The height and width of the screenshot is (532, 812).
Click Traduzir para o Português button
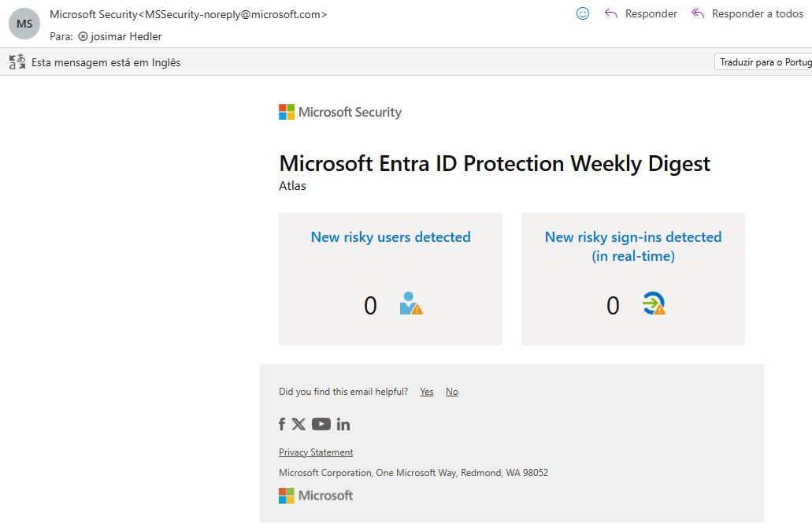(763, 61)
